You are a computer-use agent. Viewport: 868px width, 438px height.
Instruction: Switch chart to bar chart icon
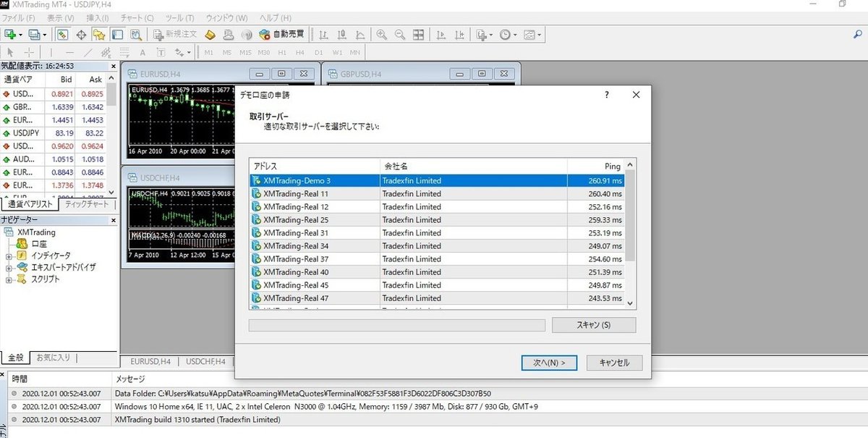click(323, 34)
